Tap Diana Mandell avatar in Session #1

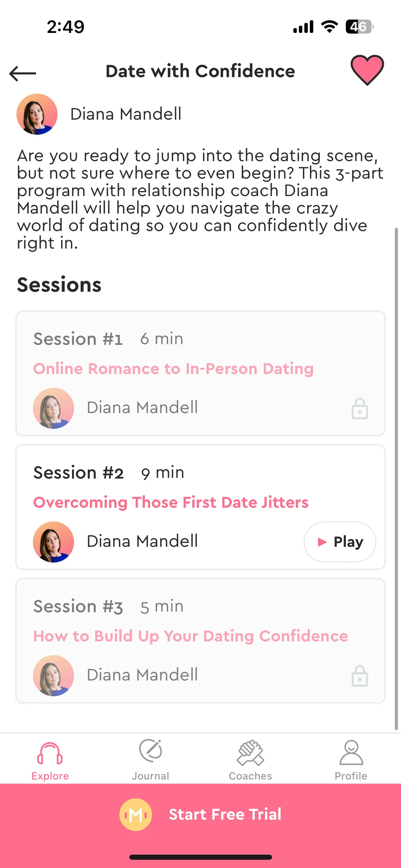point(53,408)
